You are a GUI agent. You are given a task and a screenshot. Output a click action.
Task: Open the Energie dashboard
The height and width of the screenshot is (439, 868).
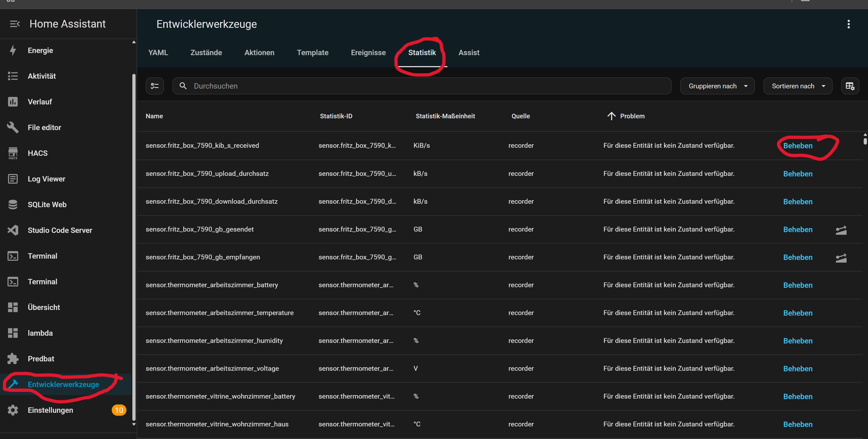click(40, 50)
